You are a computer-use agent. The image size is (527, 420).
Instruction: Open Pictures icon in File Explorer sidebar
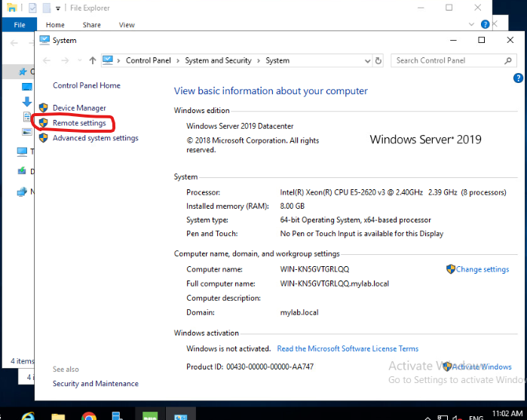[27, 132]
